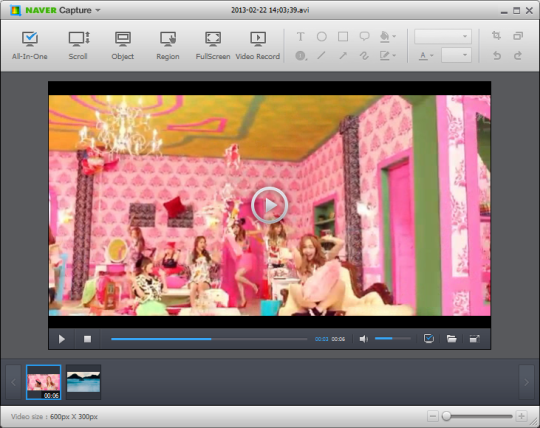The width and height of the screenshot is (540, 428).
Task: Pick the Region capture tool
Action: (168, 45)
